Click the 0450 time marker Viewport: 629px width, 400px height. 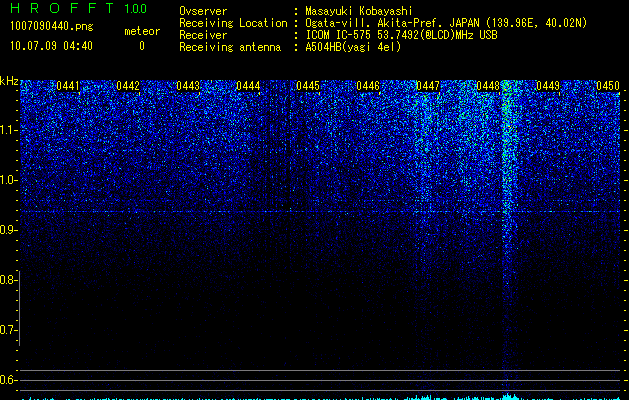pos(608,86)
